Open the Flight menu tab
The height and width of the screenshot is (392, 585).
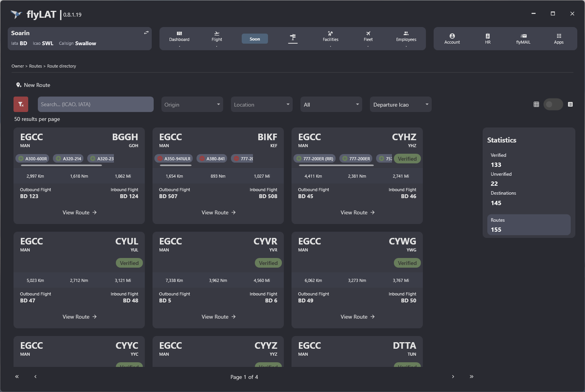tap(217, 36)
